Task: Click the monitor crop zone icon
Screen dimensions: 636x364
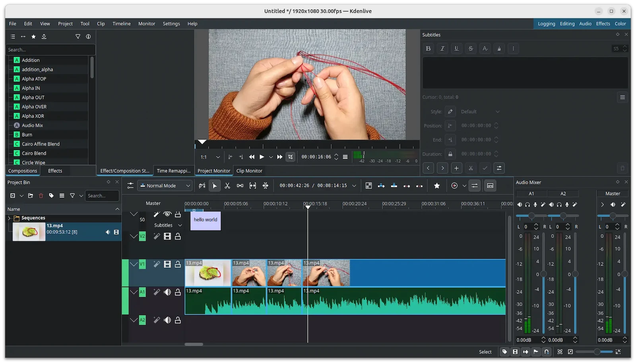Action: [x=291, y=157]
